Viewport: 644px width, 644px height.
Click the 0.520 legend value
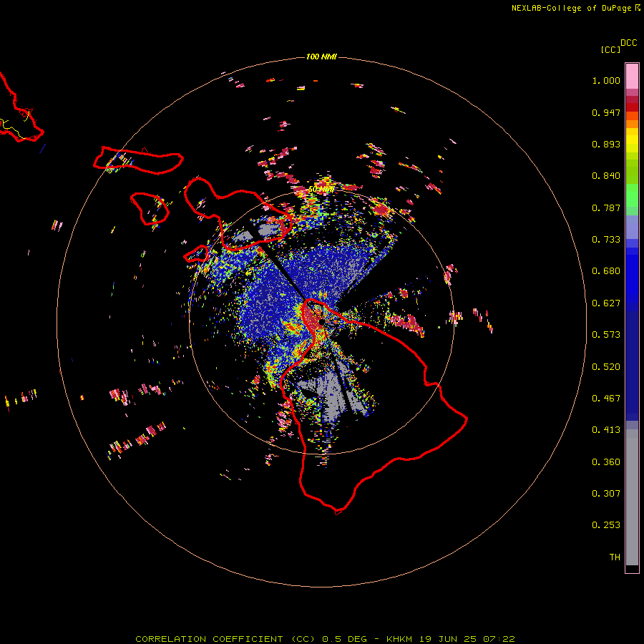coord(606,367)
